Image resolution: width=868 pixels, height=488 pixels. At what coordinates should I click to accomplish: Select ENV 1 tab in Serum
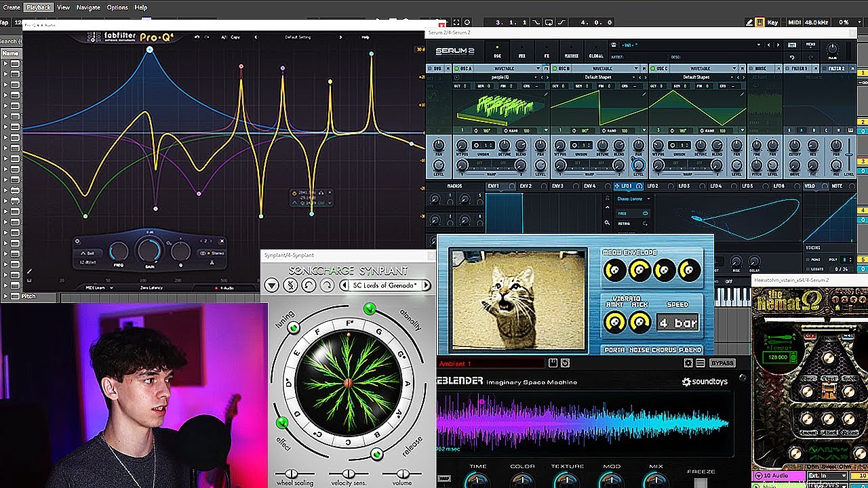(x=500, y=186)
